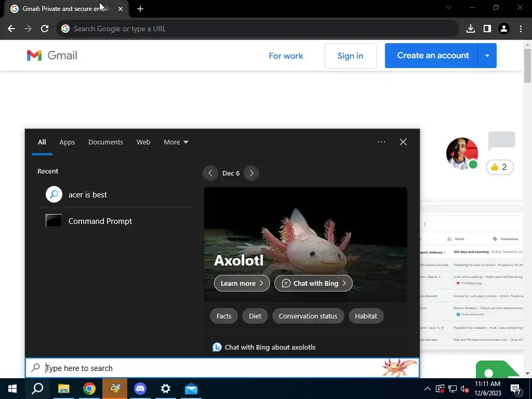Click the security tray icon with red dot
Viewport: 532px width, 399px height.
click(440, 389)
